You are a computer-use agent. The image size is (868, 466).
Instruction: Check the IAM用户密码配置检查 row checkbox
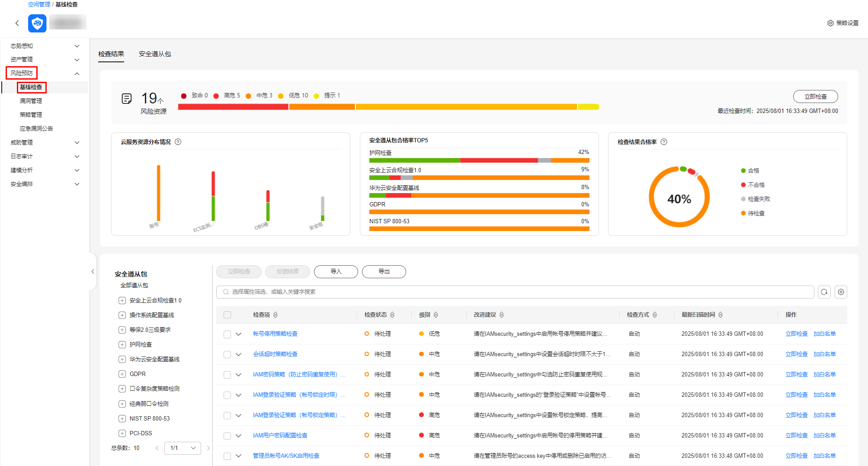coord(227,436)
